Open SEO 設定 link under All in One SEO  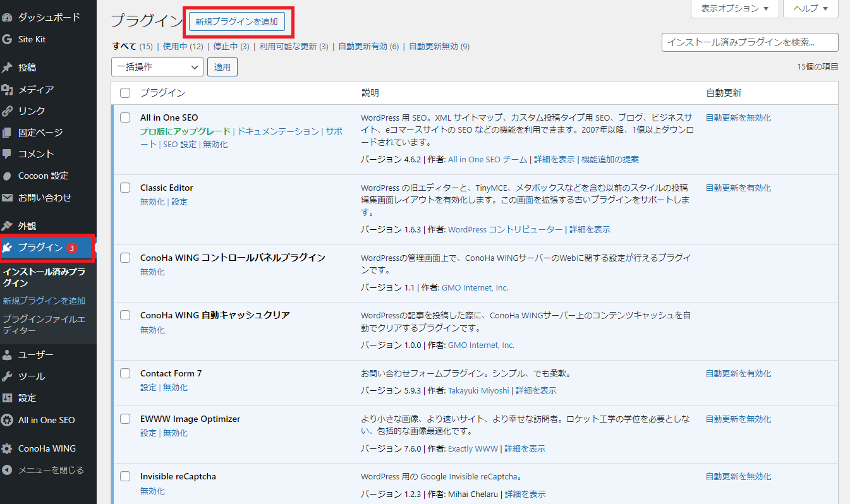pos(179,145)
